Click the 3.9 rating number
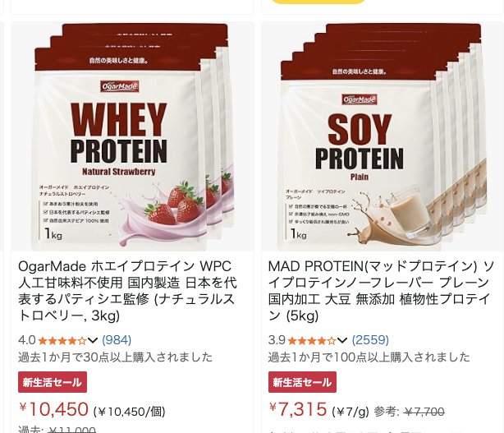 [277, 340]
